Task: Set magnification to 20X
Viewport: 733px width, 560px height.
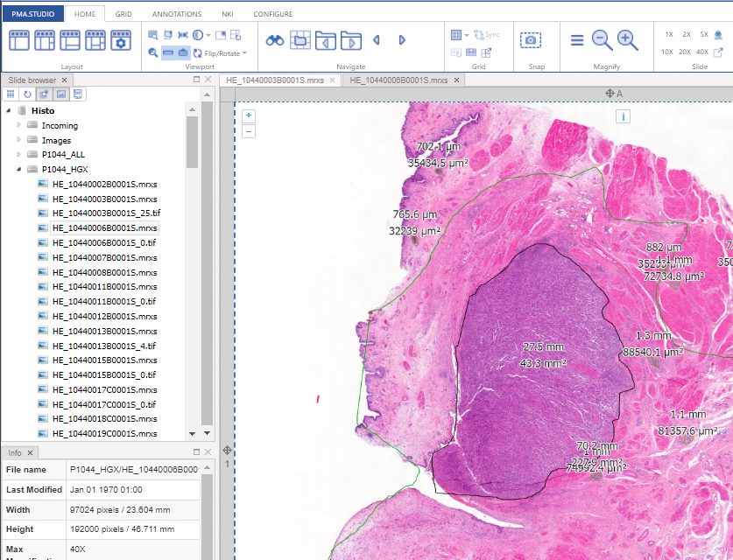Action: coord(685,52)
